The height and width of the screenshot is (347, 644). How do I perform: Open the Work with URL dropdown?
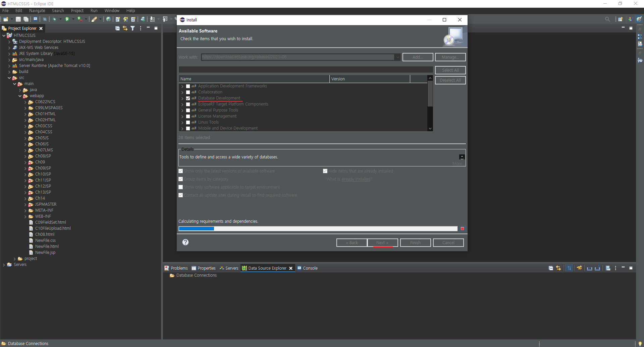tap(397, 57)
